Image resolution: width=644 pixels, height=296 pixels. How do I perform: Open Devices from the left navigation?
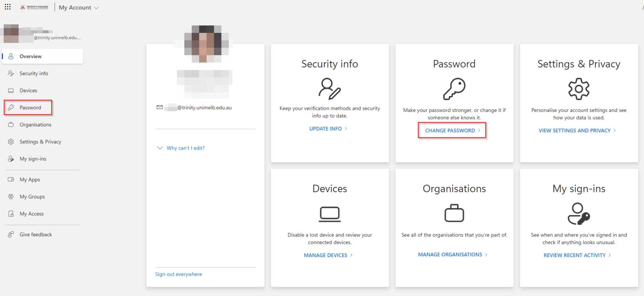click(28, 90)
